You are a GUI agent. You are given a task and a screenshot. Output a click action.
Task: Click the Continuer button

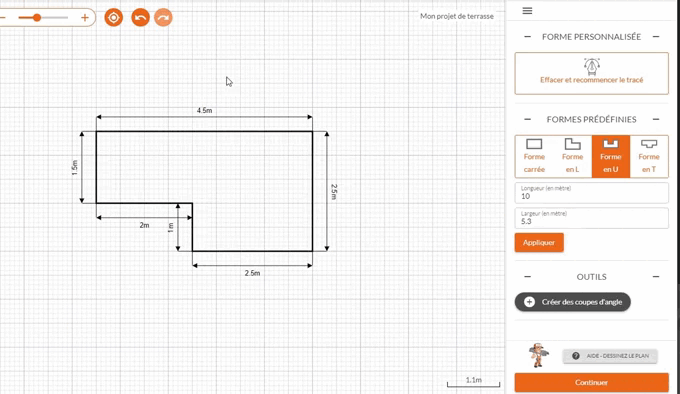point(592,382)
